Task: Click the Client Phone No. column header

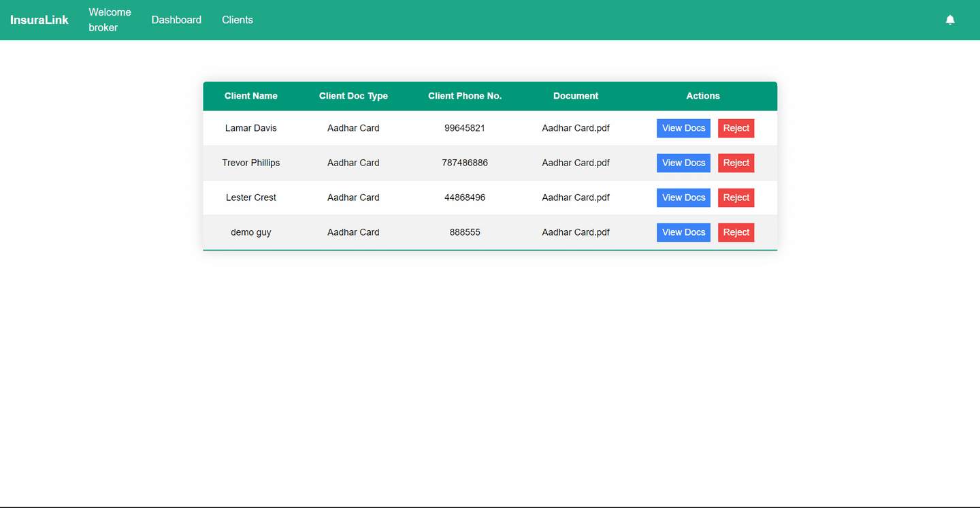Action: 465,96
